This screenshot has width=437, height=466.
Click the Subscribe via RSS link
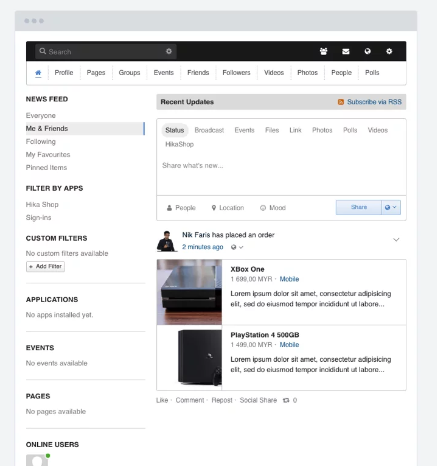click(x=374, y=102)
